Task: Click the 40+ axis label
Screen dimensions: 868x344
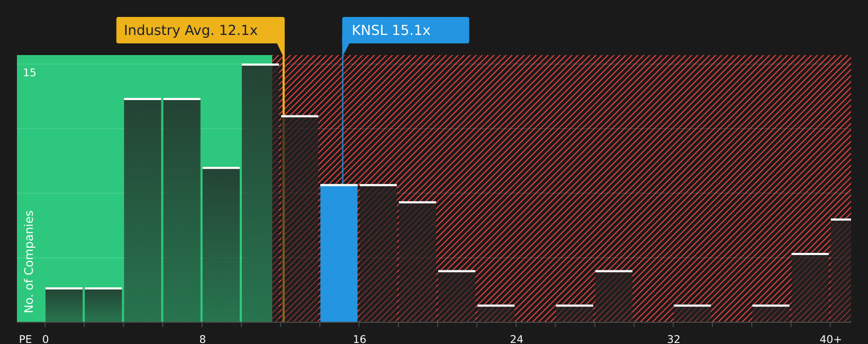Action: tap(830, 339)
